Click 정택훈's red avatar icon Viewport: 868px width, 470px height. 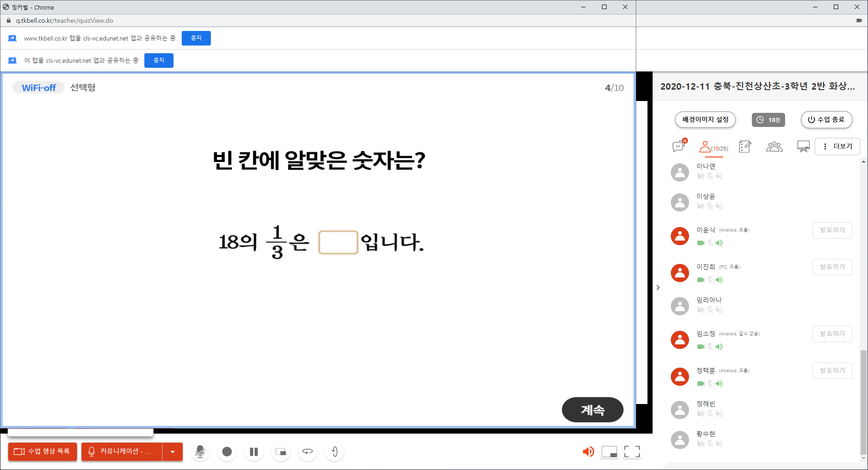tap(680, 377)
